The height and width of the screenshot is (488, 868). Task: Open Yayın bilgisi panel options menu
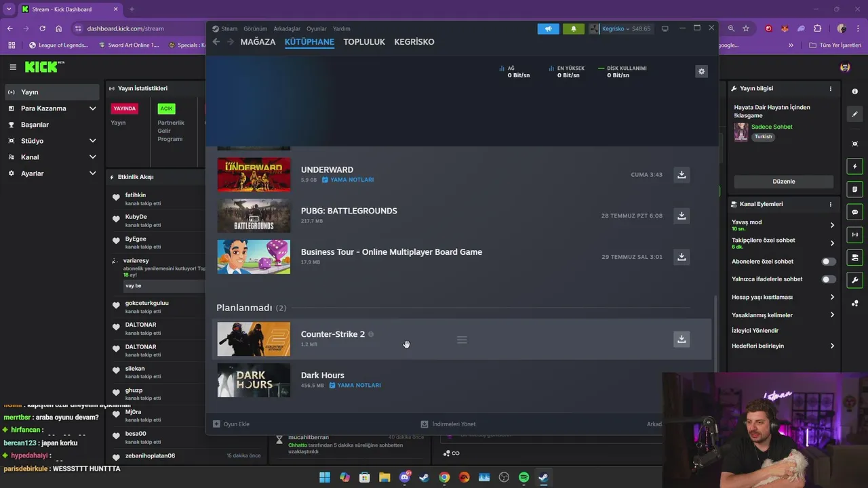(x=830, y=89)
